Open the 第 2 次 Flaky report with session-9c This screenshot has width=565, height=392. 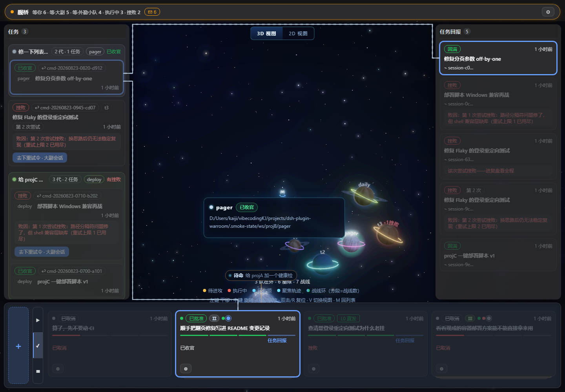coord(498,209)
